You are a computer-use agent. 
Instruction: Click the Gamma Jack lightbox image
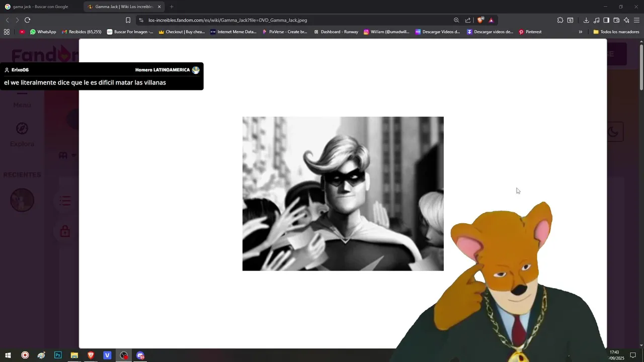(x=343, y=194)
